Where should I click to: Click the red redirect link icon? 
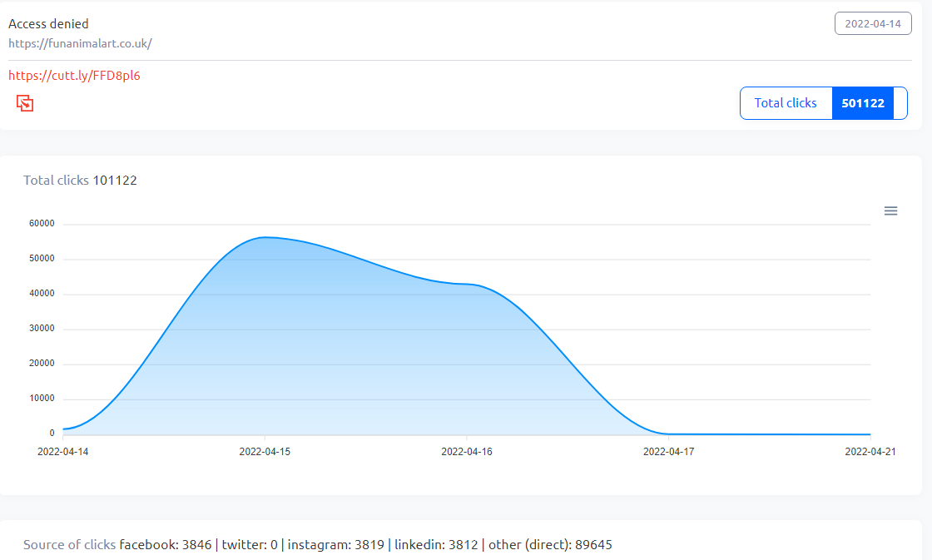click(x=24, y=102)
